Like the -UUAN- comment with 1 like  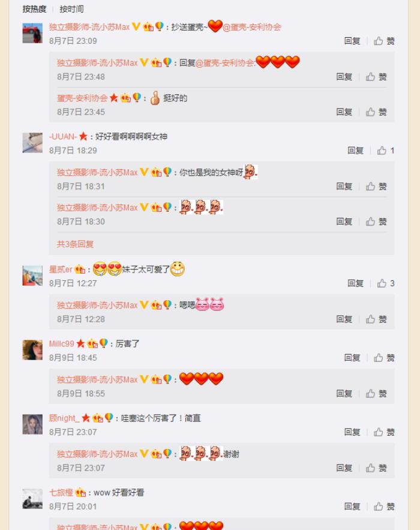tap(386, 151)
